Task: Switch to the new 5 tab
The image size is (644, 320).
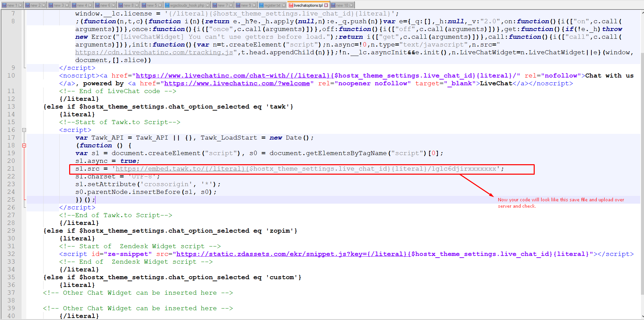Action: tap(151, 5)
